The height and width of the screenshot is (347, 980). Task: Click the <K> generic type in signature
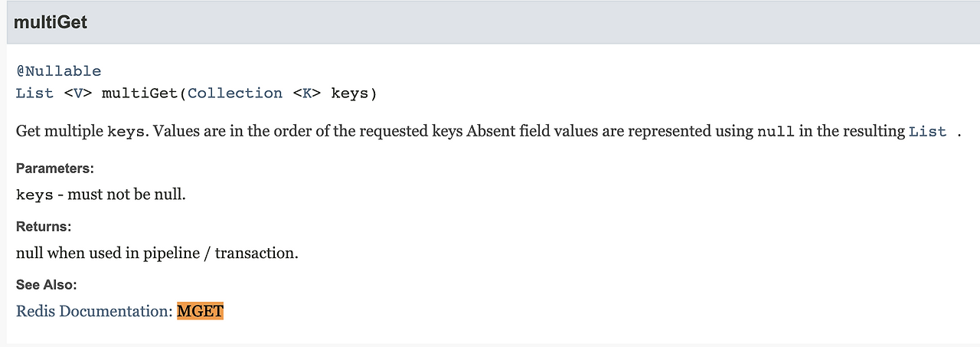(x=307, y=93)
